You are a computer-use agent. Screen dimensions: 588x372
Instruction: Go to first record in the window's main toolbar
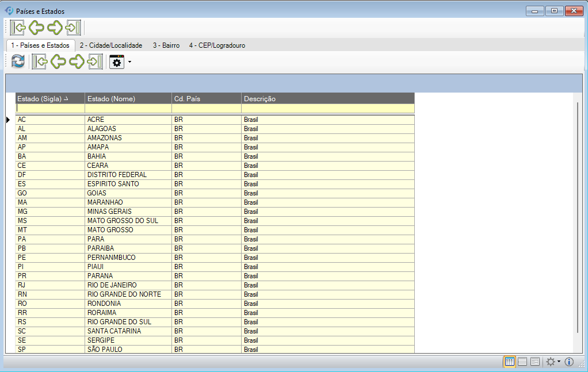(18, 28)
